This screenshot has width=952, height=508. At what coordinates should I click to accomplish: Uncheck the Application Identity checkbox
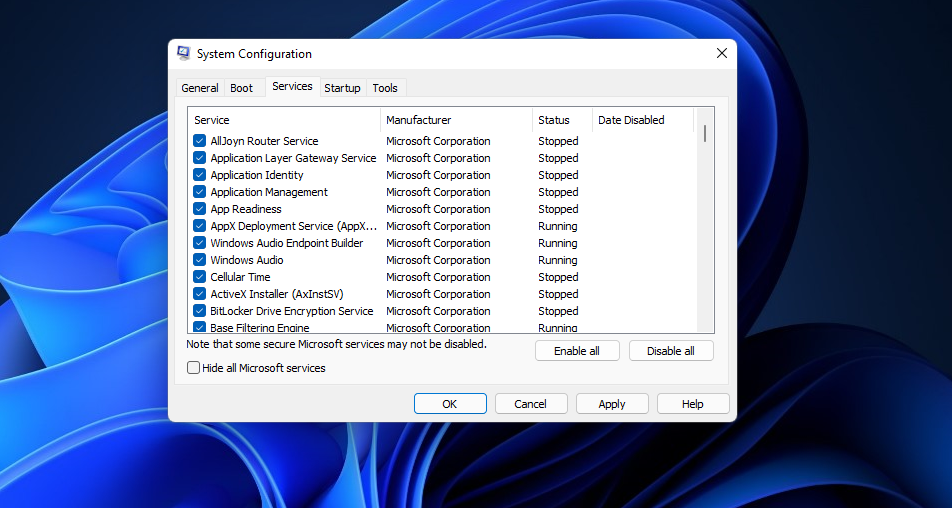(200, 175)
